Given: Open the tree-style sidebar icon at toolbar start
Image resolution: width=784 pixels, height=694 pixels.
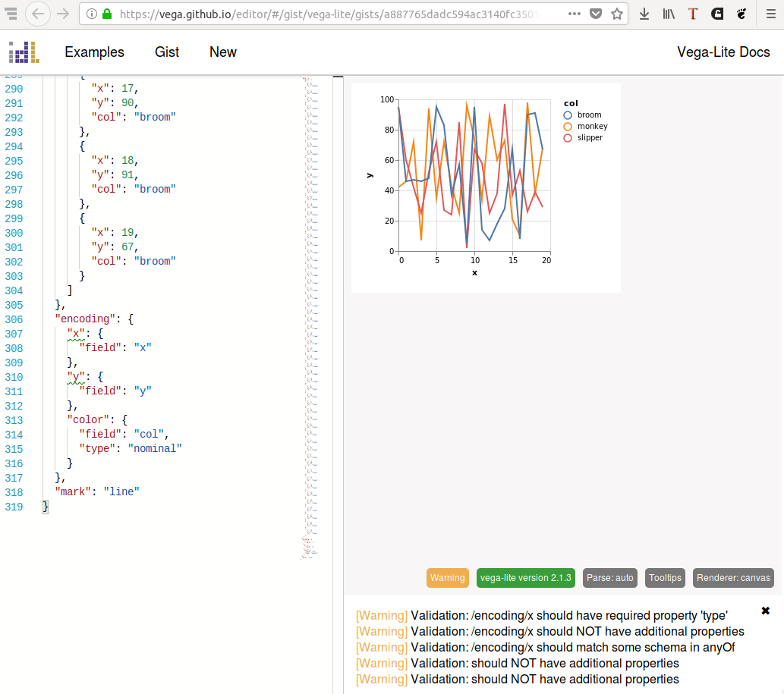Looking at the screenshot, I should (11, 14).
